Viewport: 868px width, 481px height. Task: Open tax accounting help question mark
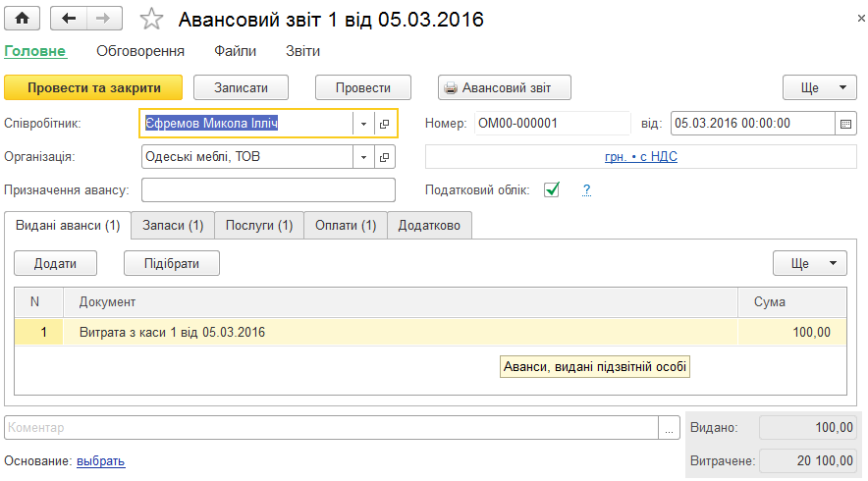pyautogui.click(x=587, y=189)
